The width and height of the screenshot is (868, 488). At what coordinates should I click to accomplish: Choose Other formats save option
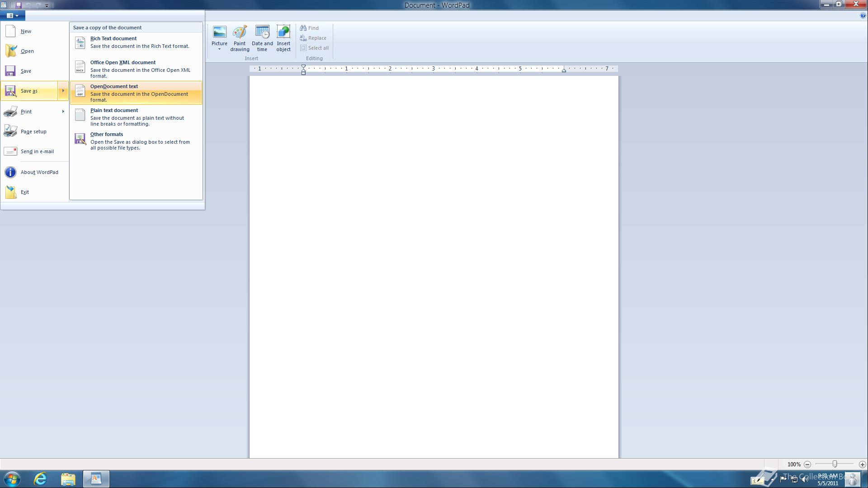click(136, 141)
